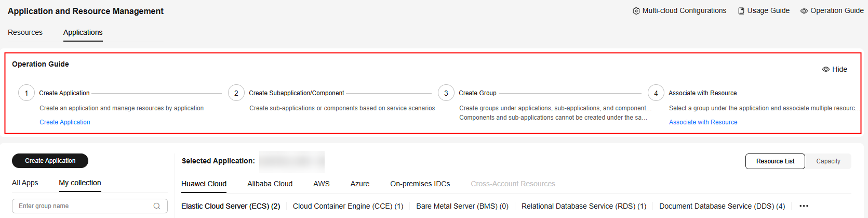Click the search magnifier in group name field
868x218 pixels.
click(157, 206)
